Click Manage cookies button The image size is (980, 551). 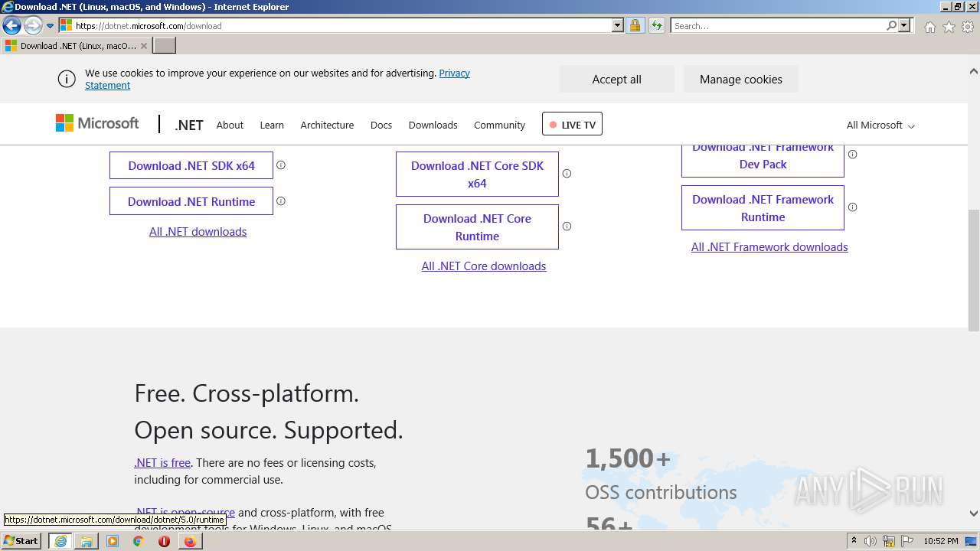coord(740,79)
